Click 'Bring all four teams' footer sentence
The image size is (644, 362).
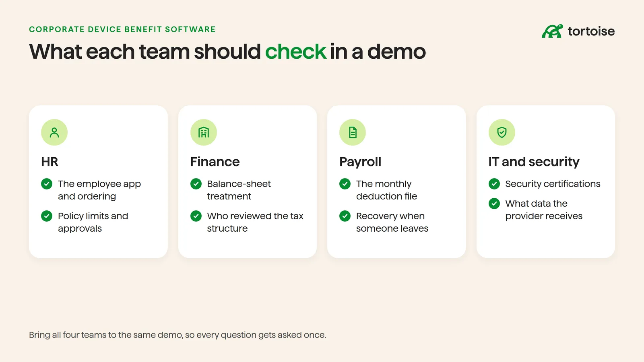coord(178,335)
